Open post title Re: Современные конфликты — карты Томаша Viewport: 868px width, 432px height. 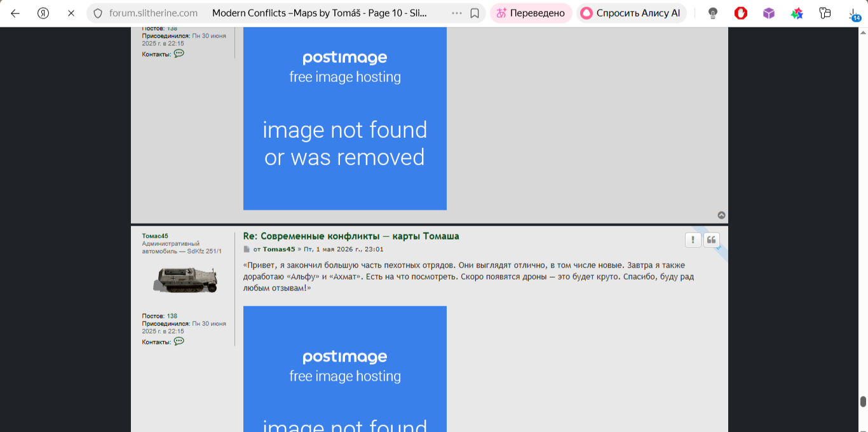click(x=351, y=236)
